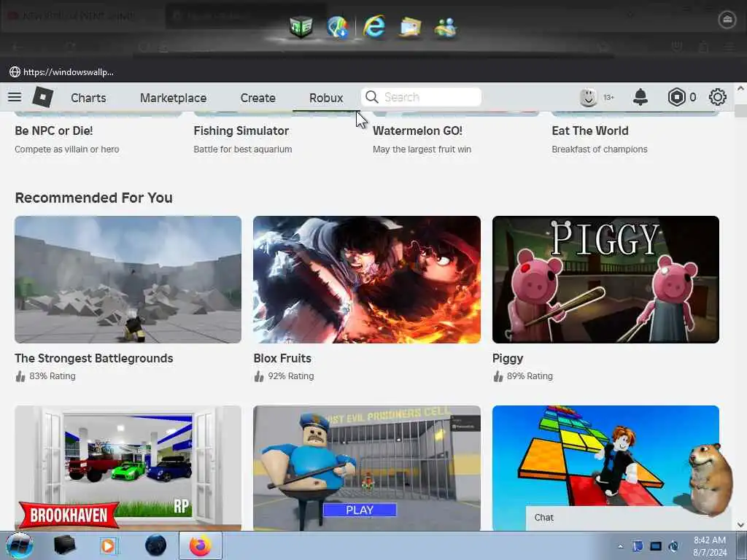Open the Blox Fruits thumbnail

tap(367, 279)
